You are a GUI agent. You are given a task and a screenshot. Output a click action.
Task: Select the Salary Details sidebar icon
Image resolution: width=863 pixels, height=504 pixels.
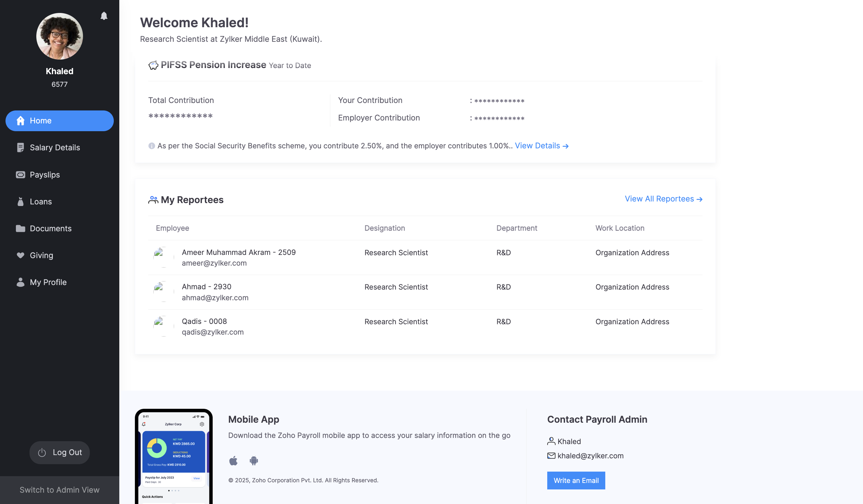tap(20, 147)
